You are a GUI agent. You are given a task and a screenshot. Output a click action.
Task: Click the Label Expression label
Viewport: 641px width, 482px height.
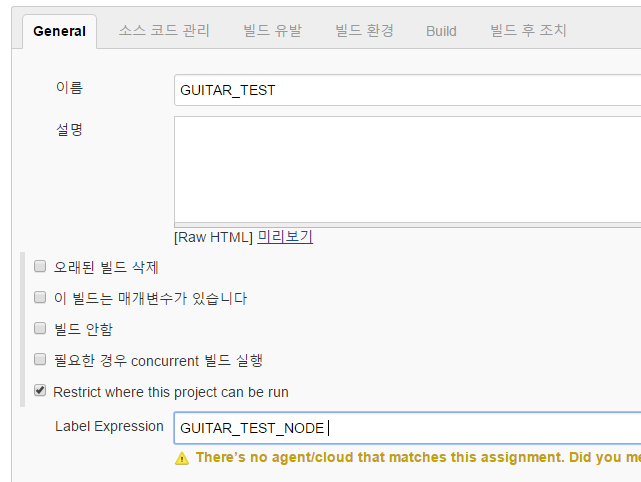(109, 426)
